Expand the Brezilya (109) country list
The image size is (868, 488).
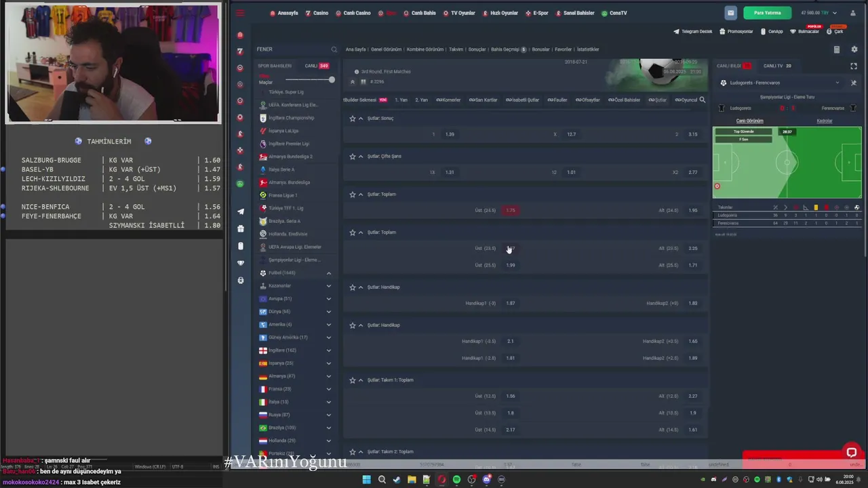329,428
